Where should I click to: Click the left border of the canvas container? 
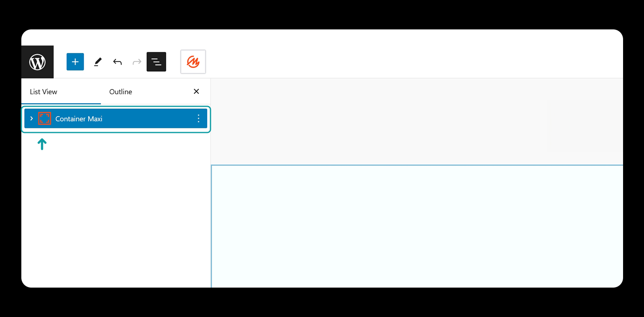(211, 226)
